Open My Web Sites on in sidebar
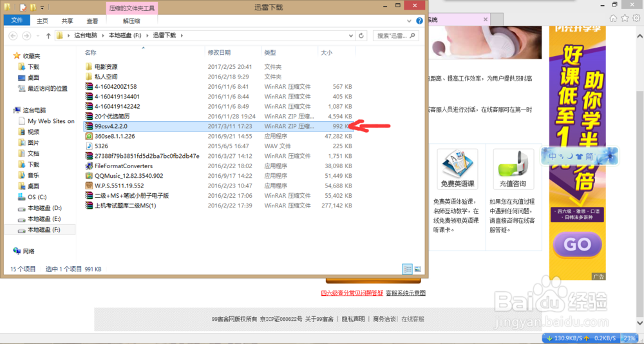This screenshot has width=644, height=344. pos(46,121)
